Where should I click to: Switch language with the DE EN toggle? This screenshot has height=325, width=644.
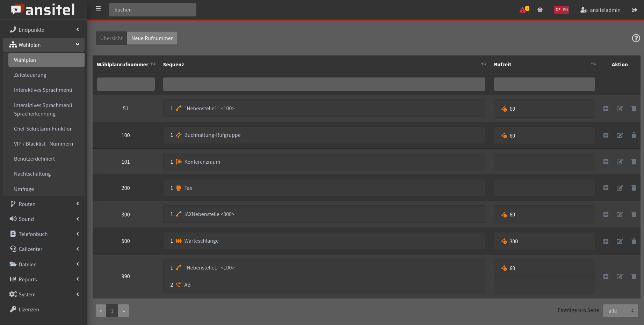point(561,10)
